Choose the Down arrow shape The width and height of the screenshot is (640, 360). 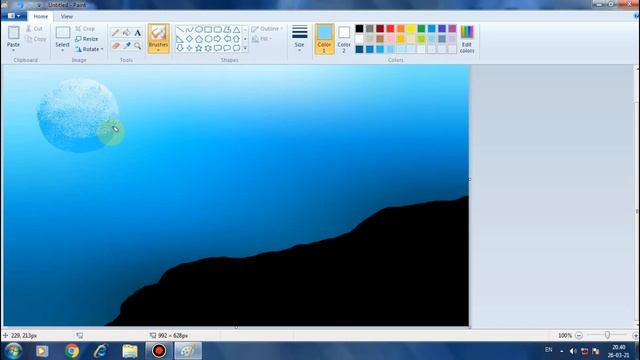click(180, 48)
